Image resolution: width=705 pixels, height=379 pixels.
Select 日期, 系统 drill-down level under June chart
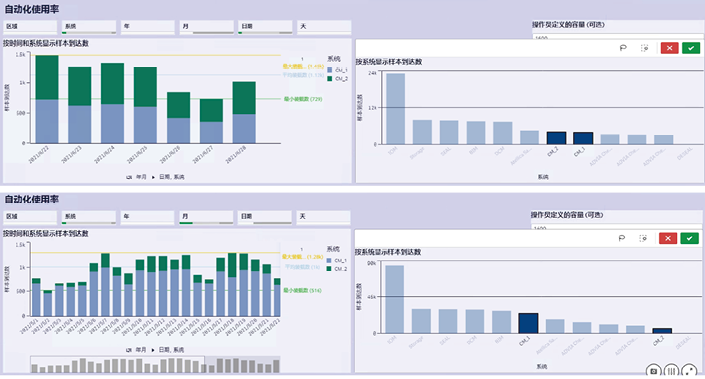click(172, 177)
